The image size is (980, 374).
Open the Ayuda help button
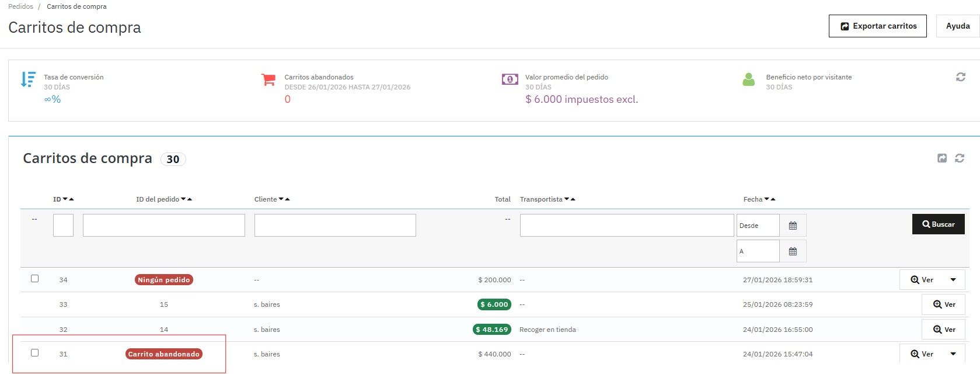point(957,26)
